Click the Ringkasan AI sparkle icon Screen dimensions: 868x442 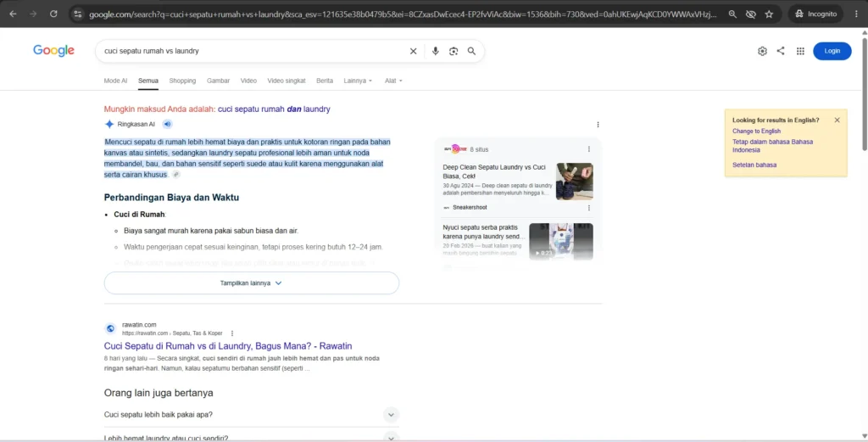[109, 124]
